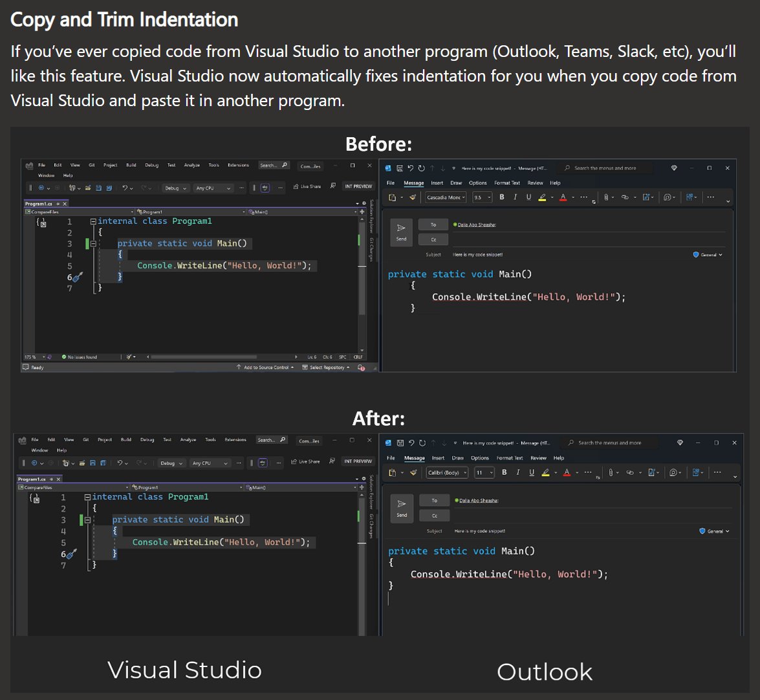760x700 pixels.
Task: Click Save All icon in Before Visual Studio toolbar
Action: (109, 188)
